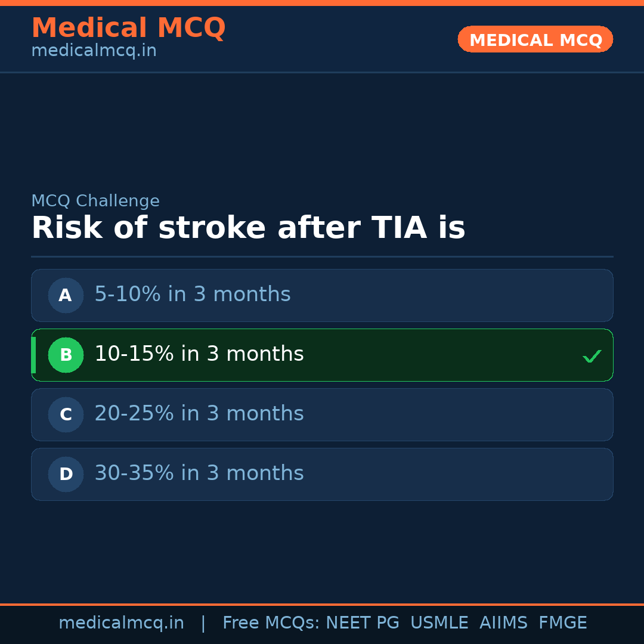644x644 pixels.
Task: Select the circular C badge icon
Action: [x=66, y=414]
